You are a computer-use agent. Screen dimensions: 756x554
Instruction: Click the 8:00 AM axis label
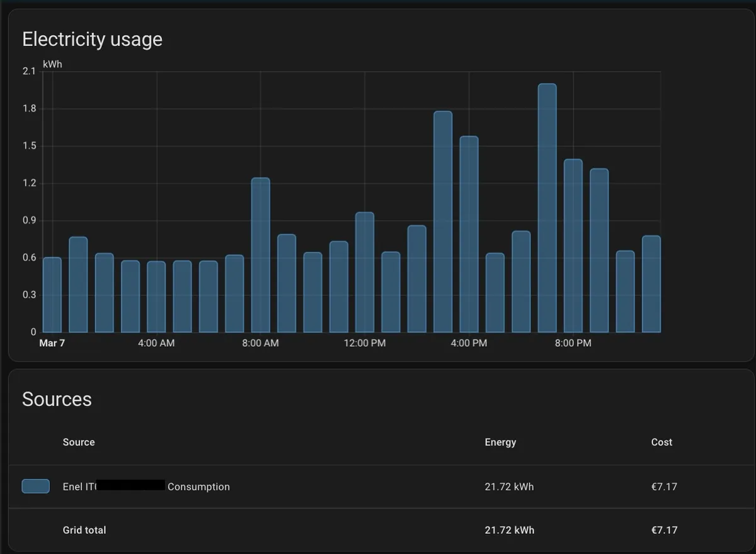[x=260, y=343]
